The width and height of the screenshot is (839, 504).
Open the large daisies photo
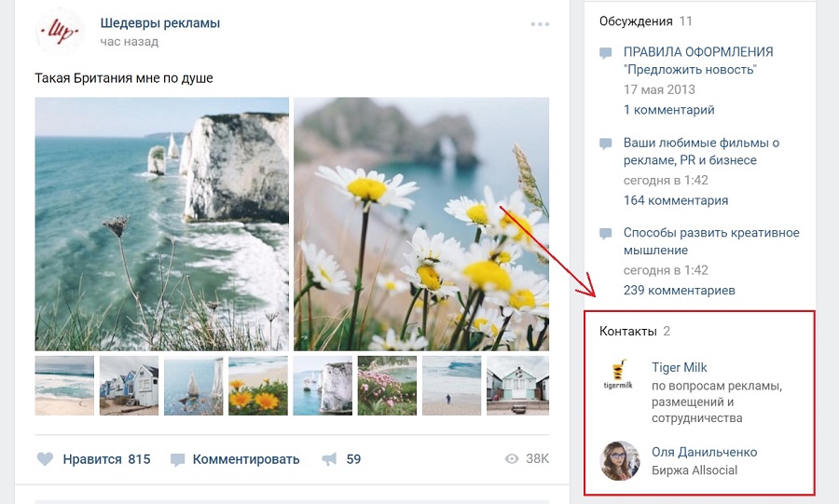[x=421, y=225]
